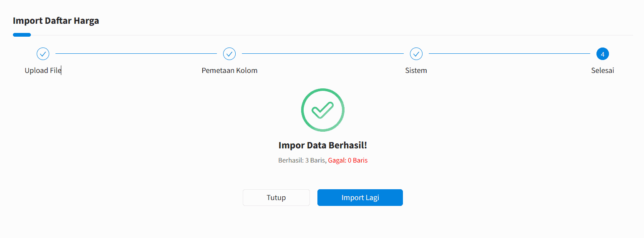Image resolution: width=644 pixels, height=238 pixels.
Task: Click the Sistem step label
Action: click(x=416, y=70)
